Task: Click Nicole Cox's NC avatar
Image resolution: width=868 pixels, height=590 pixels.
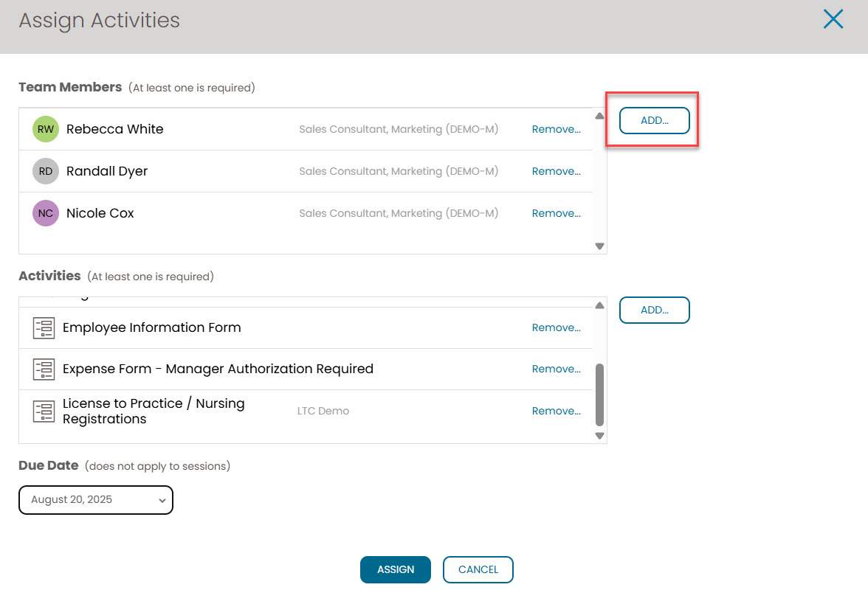Action: tap(46, 213)
